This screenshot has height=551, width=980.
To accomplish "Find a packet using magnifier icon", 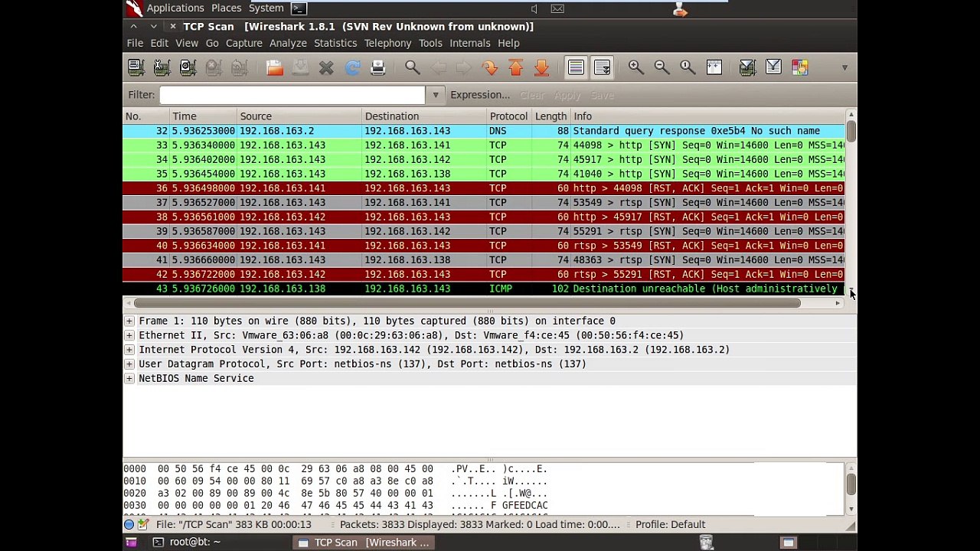I will (412, 67).
